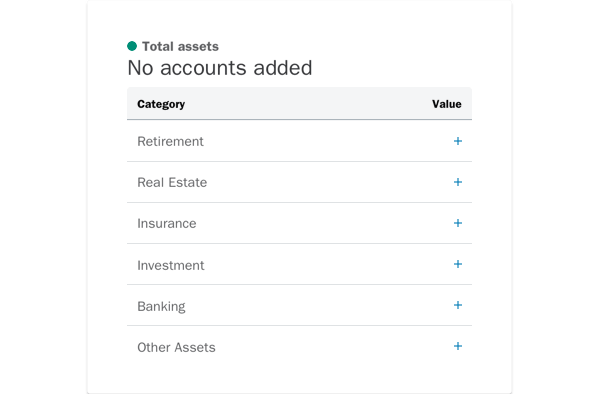This screenshot has height=394, width=600.
Task: Add an Investment account with plus icon
Action: (458, 264)
